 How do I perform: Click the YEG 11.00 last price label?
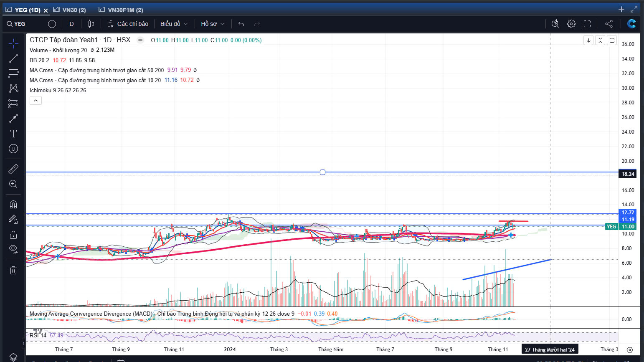pyautogui.click(x=621, y=226)
